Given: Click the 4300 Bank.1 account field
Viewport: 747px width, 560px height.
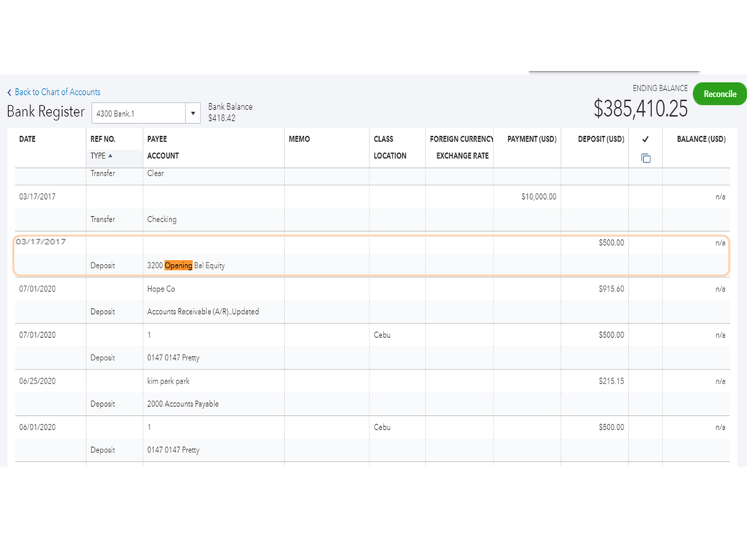Looking at the screenshot, I should (x=139, y=114).
